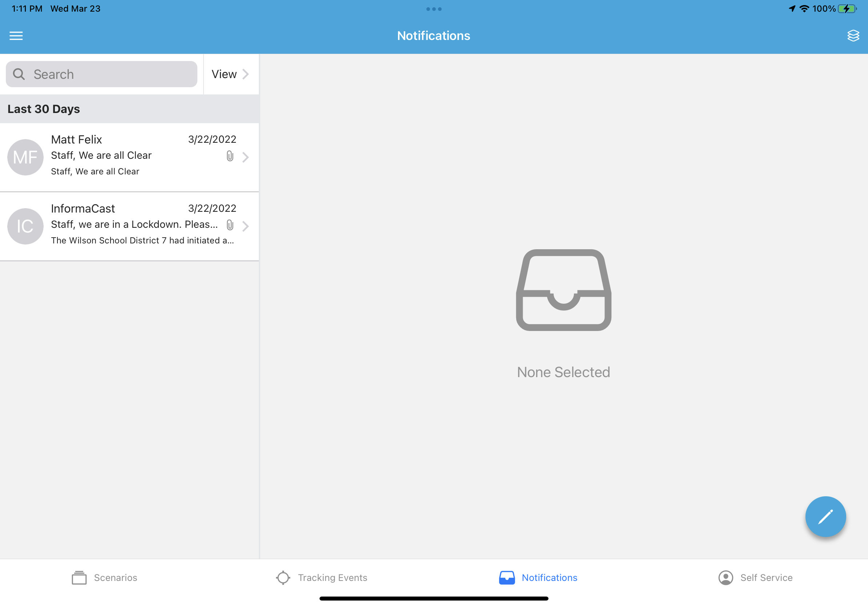Select sender name InformaCast
Image resolution: width=868 pixels, height=606 pixels.
pos(83,209)
